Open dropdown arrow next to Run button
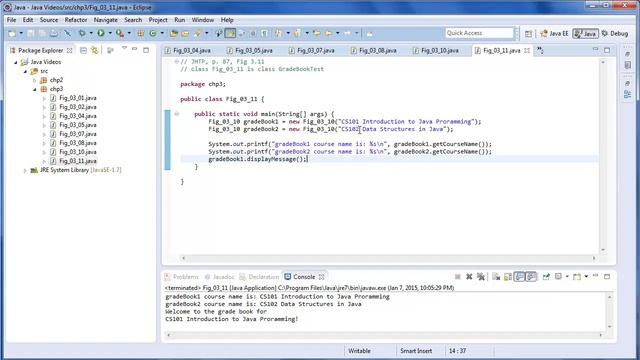Viewport: 640px width, 360px height. point(109,33)
